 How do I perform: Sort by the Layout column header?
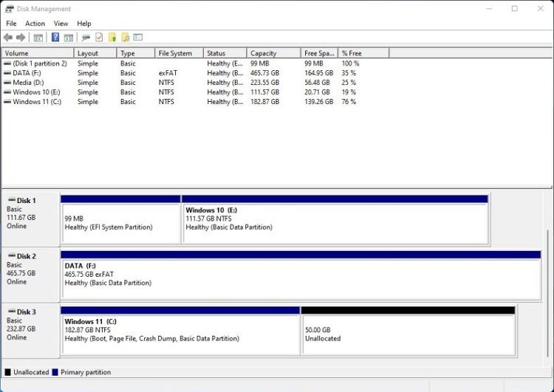coord(95,53)
